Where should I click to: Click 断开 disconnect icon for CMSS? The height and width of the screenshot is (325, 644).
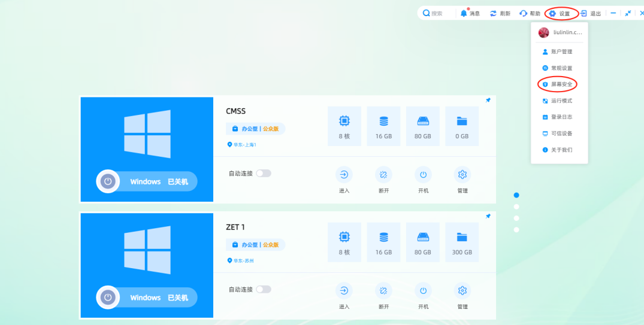[x=383, y=175]
